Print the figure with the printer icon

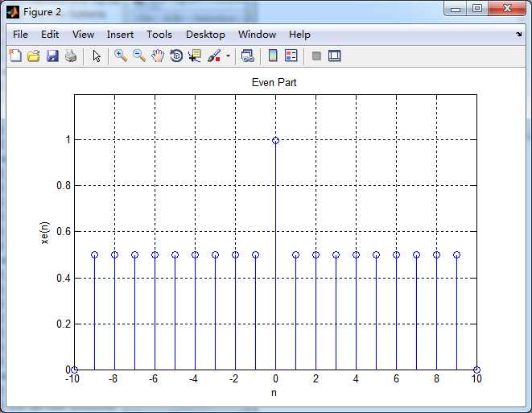(x=71, y=56)
